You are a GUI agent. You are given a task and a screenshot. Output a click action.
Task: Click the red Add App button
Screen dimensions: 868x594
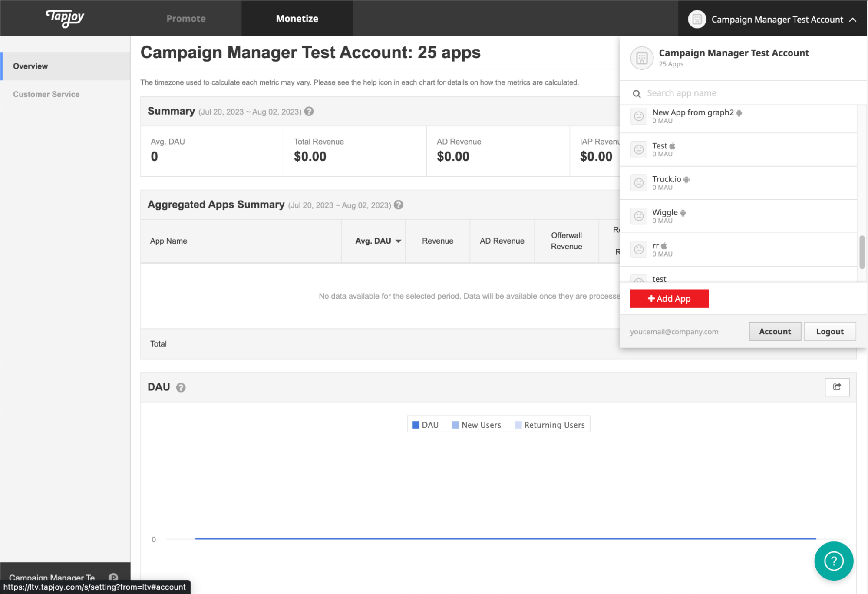click(x=669, y=299)
